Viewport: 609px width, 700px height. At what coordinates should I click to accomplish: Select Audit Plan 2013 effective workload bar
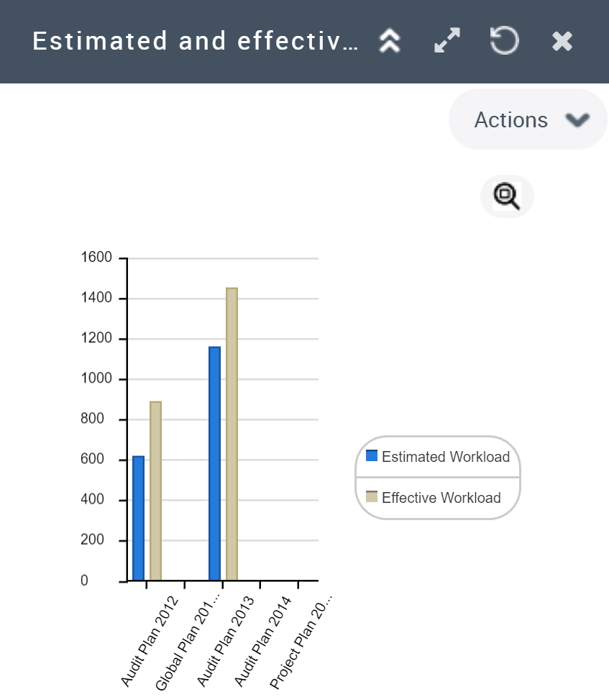click(232, 434)
